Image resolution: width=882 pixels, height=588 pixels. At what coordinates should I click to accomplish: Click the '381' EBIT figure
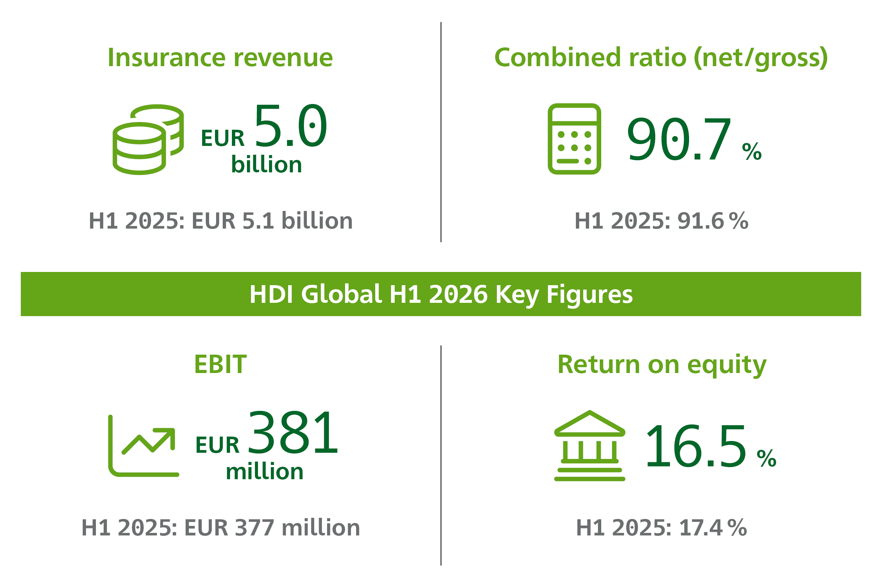coord(293,433)
